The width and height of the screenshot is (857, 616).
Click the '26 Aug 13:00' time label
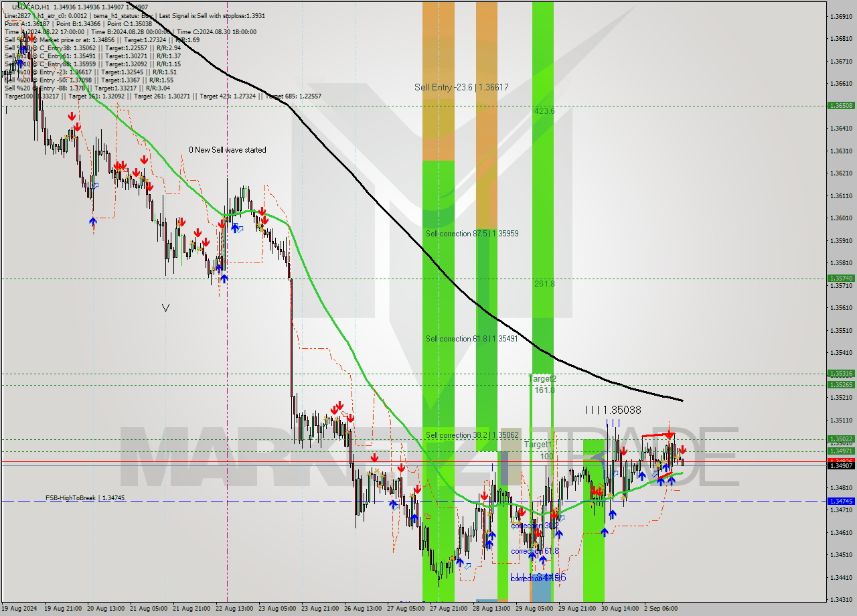click(x=362, y=609)
